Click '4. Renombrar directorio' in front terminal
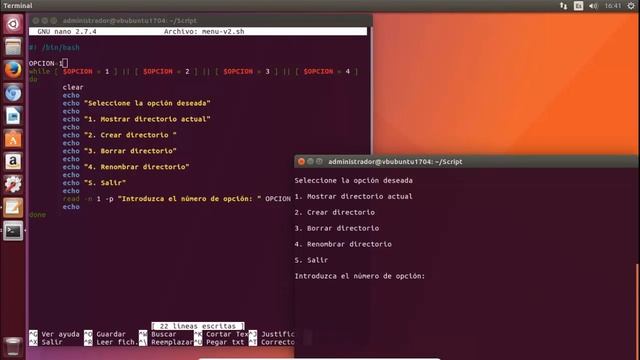640x360 pixels. (x=343, y=244)
